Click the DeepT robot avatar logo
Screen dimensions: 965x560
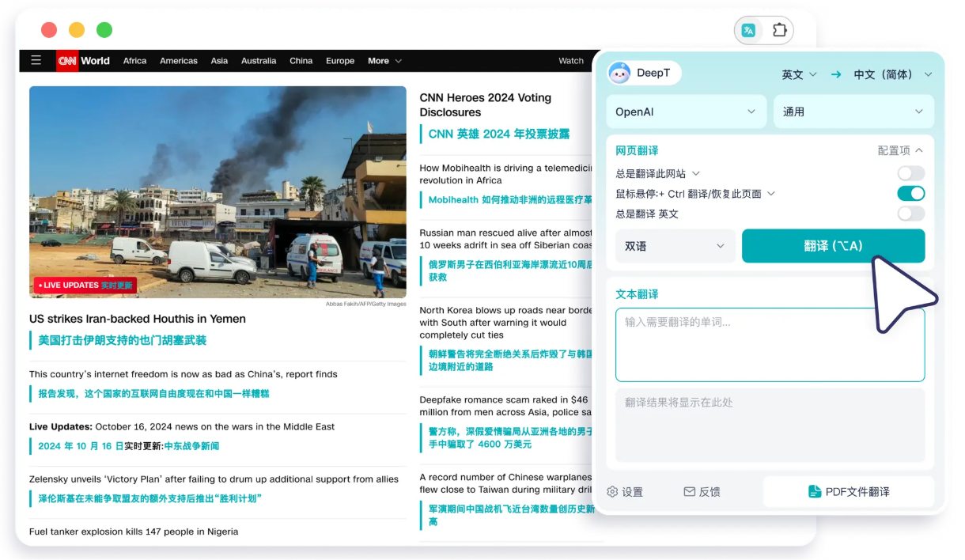click(x=619, y=74)
